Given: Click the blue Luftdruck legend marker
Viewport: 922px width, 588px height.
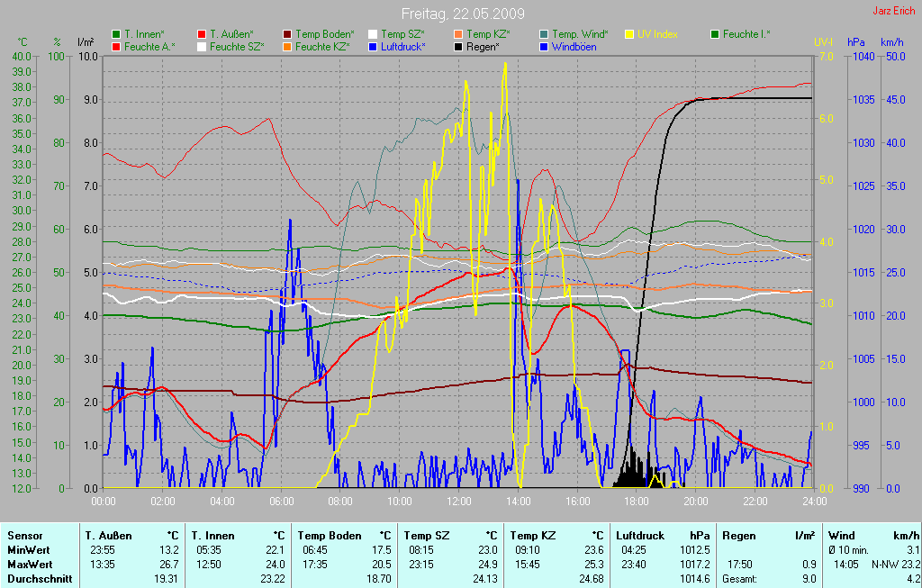Looking at the screenshot, I should click(373, 46).
